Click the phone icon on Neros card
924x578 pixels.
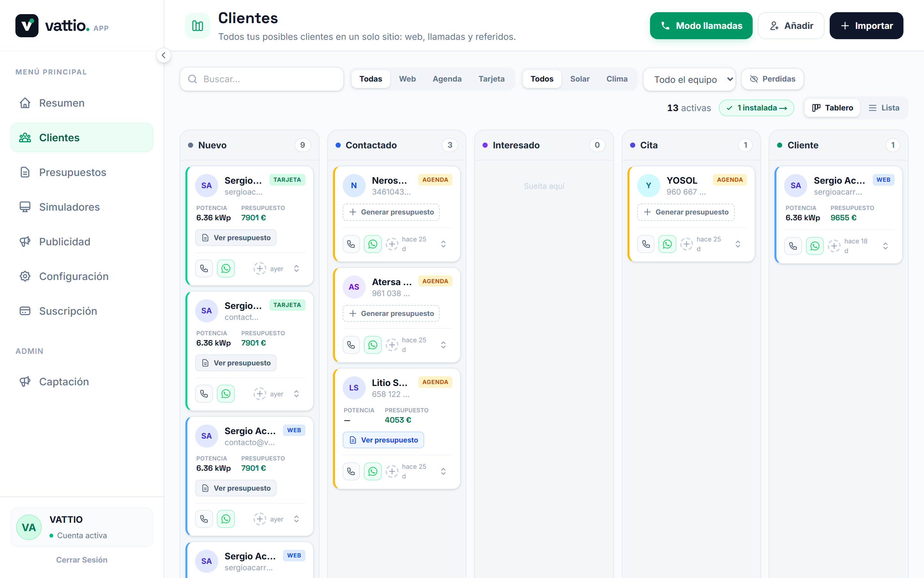[x=351, y=244]
